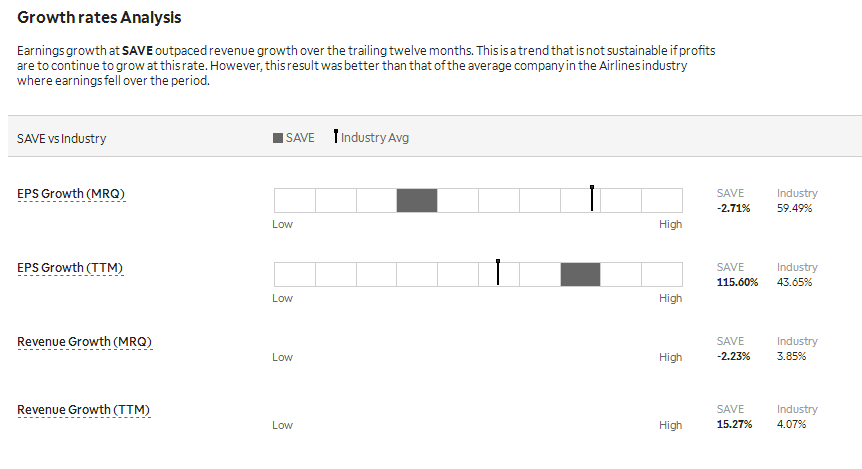Click the Industry value 4.07%
Screen dimensions: 862x469
792,424
